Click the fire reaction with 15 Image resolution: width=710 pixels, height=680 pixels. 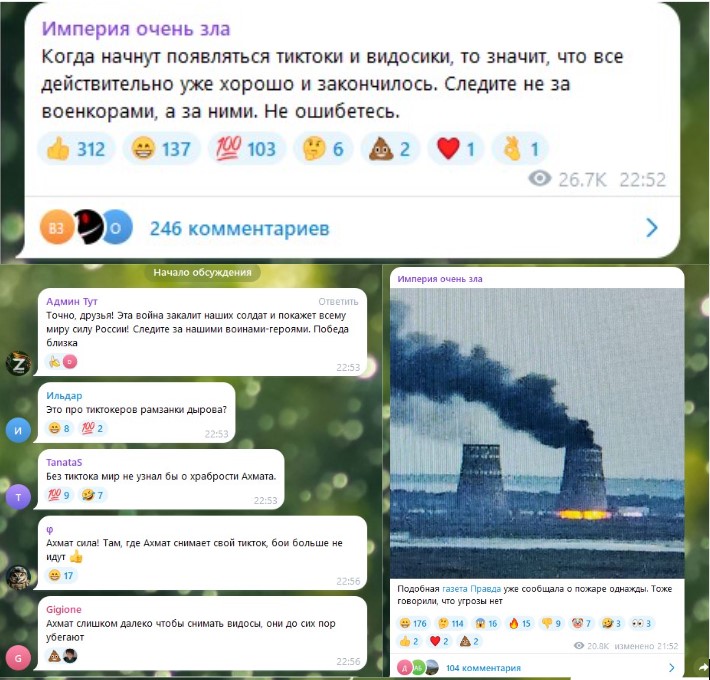[519, 623]
